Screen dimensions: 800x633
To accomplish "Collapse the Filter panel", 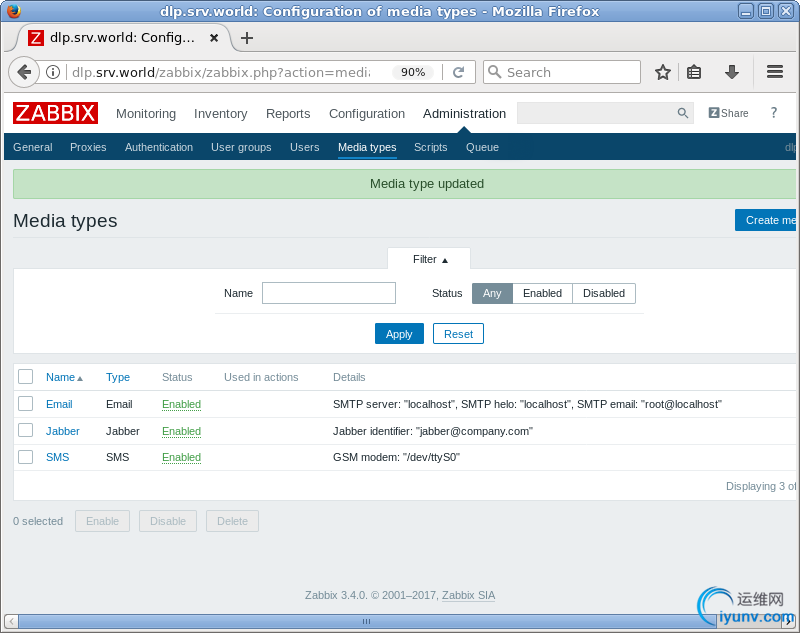I will click(x=430, y=259).
